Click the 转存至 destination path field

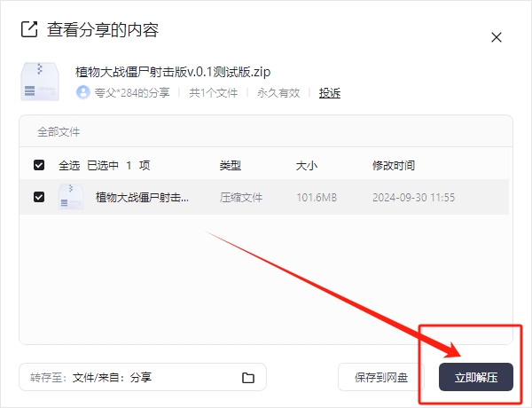click(x=133, y=378)
